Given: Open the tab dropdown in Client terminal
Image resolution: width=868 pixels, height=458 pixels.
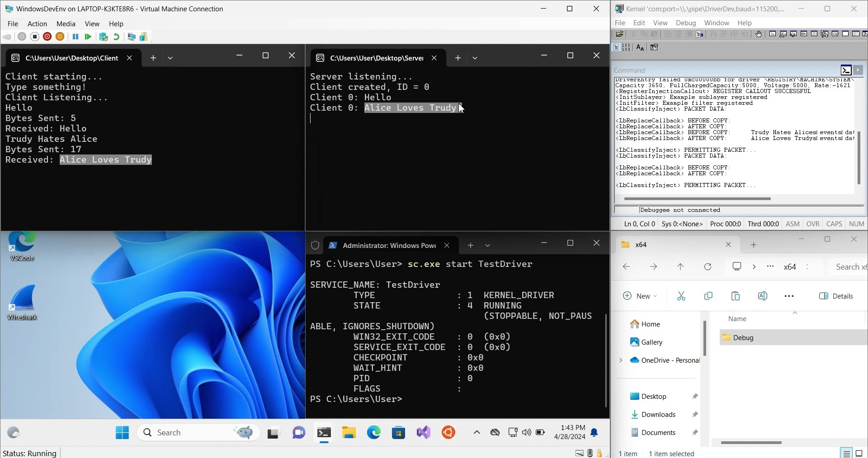Looking at the screenshot, I should point(170,58).
